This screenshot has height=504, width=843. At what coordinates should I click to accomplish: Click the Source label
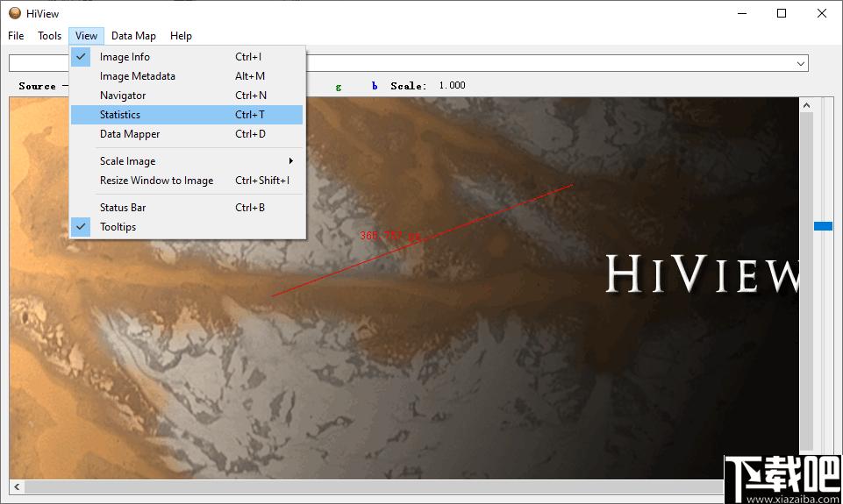pyautogui.click(x=37, y=86)
